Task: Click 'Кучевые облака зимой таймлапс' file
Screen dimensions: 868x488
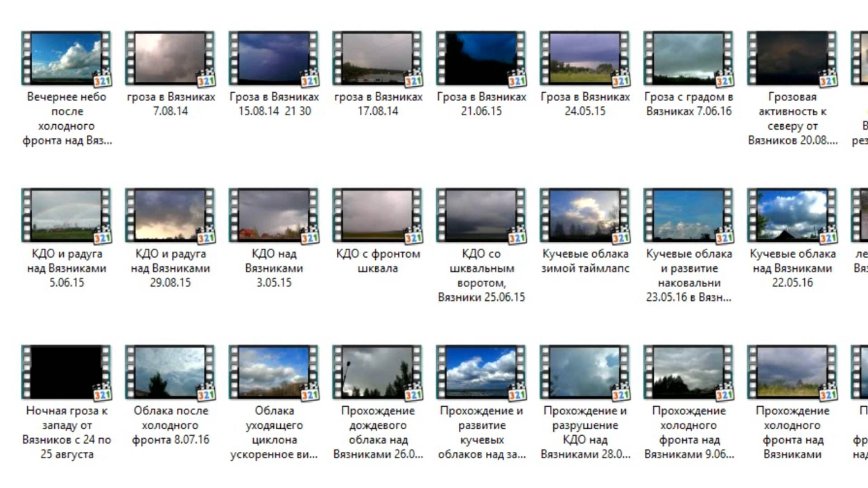Action: tap(585, 215)
